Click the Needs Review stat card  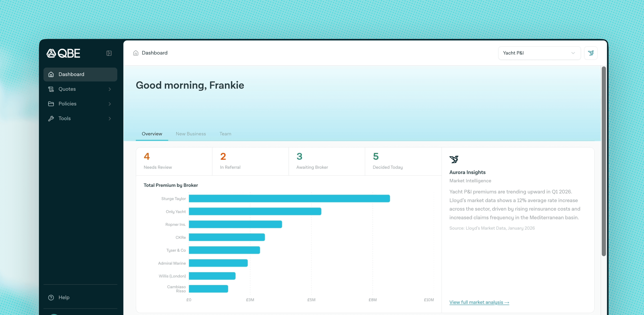[x=174, y=161]
